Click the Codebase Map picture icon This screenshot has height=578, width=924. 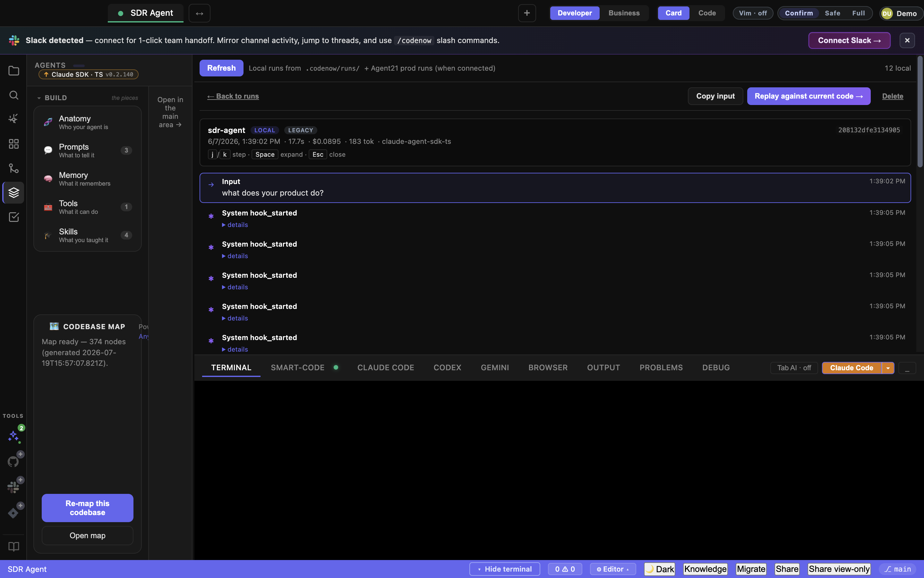point(54,327)
